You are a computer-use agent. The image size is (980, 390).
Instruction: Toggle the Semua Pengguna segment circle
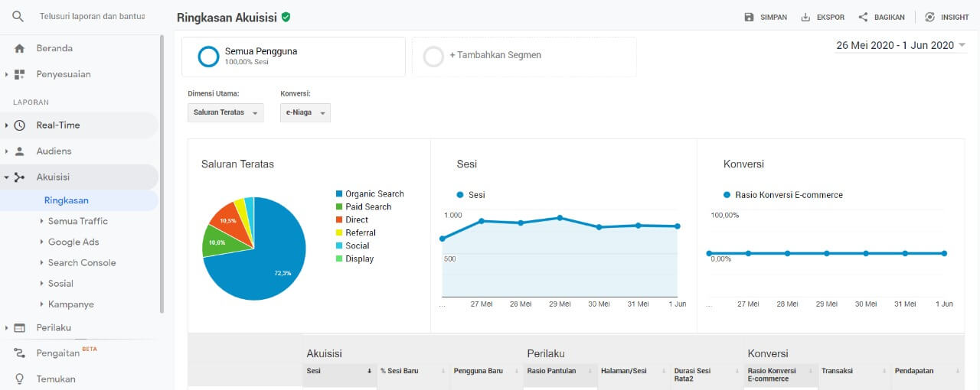pos(208,57)
